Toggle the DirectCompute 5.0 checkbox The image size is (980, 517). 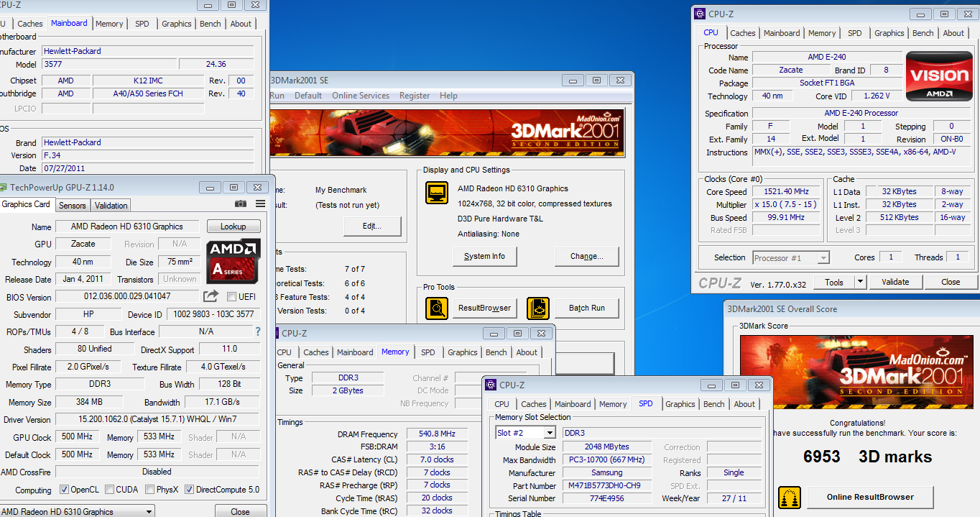(x=189, y=490)
